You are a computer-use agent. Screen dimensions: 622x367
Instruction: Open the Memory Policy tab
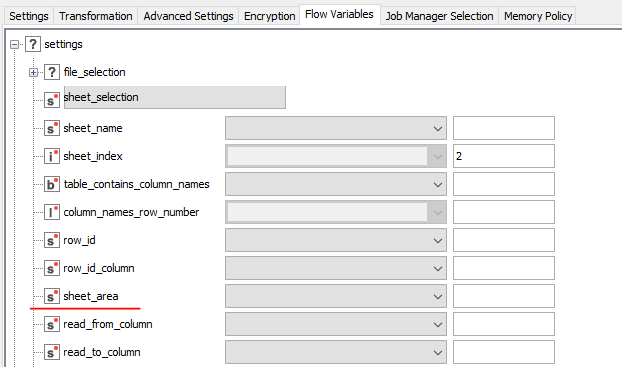(538, 16)
